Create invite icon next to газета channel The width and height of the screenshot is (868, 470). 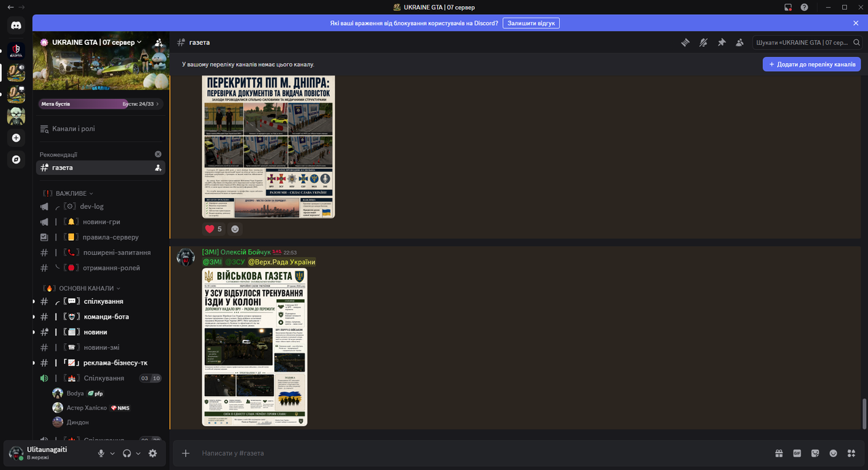[x=158, y=168]
